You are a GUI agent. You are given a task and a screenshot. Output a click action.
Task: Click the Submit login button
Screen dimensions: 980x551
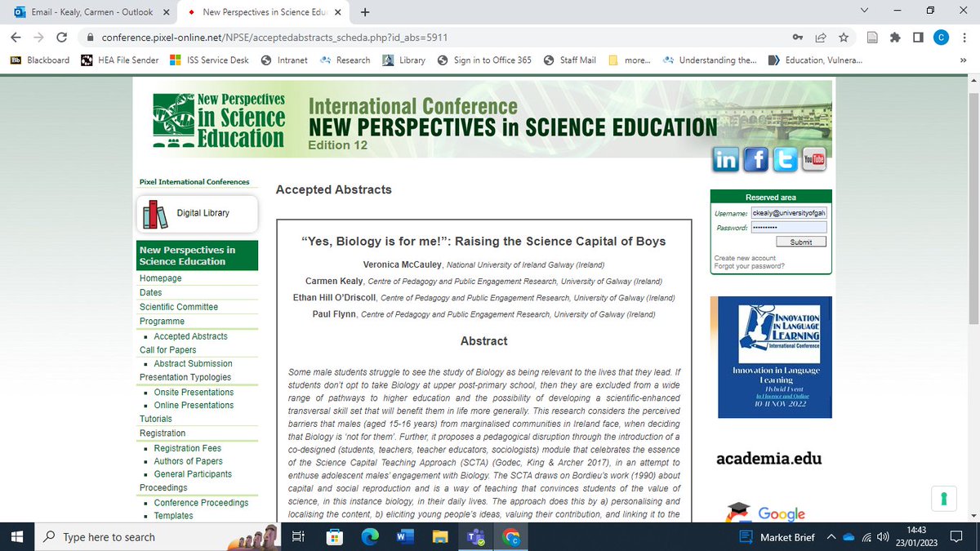click(801, 242)
